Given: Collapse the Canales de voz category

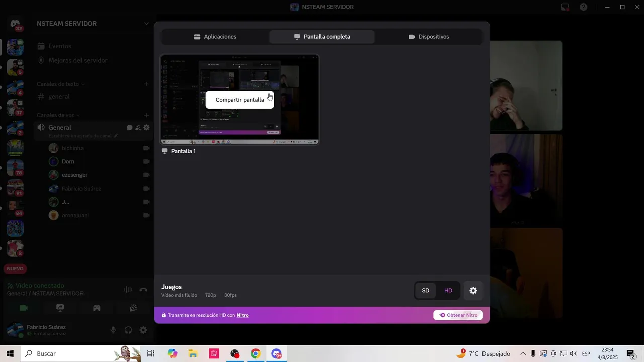Looking at the screenshot, I should click(58, 115).
